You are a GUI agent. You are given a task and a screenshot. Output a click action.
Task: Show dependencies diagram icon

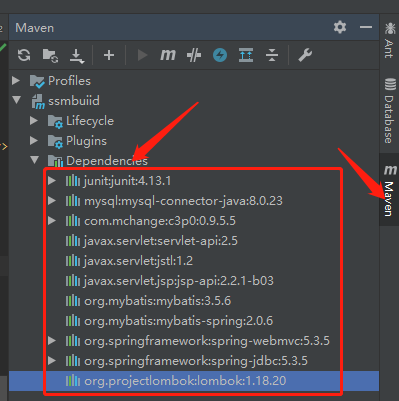(246, 55)
